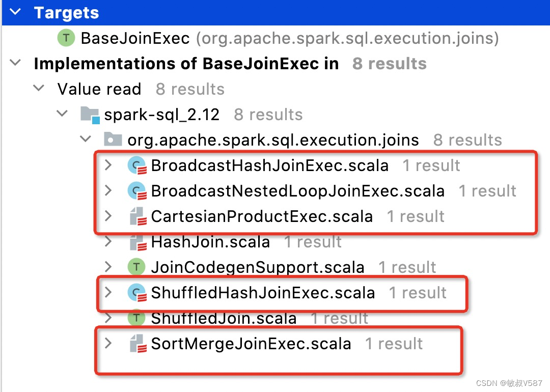Image resolution: width=550 pixels, height=392 pixels.
Task: Click the org.apache.spark.sql.execution.joins package icon
Action: [x=113, y=139]
